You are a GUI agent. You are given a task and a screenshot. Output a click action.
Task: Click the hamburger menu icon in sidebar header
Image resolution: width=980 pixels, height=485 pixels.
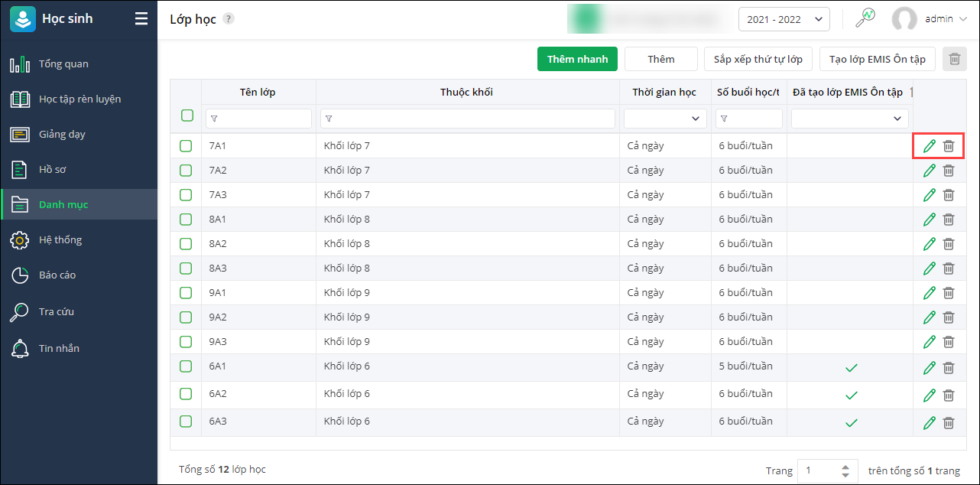pyautogui.click(x=141, y=19)
